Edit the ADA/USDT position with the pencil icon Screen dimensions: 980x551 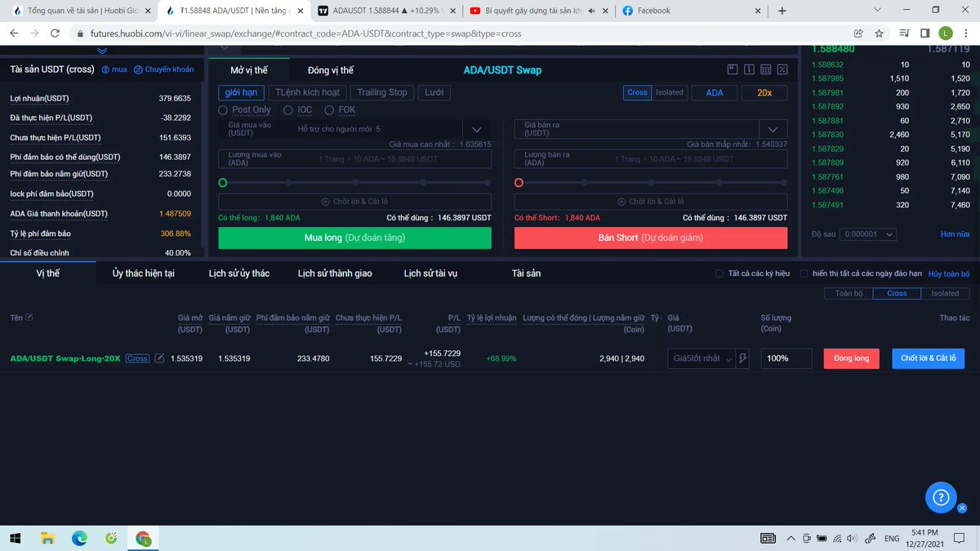(x=160, y=358)
